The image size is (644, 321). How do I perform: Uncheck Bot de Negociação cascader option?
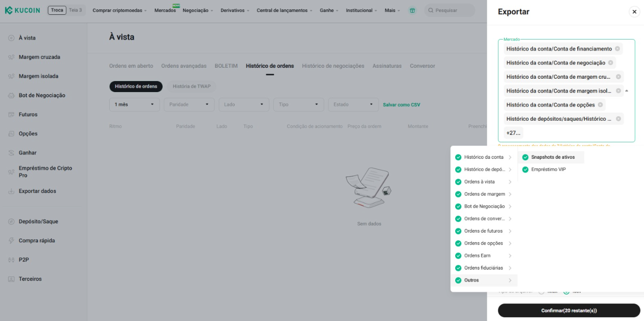pyautogui.click(x=458, y=207)
